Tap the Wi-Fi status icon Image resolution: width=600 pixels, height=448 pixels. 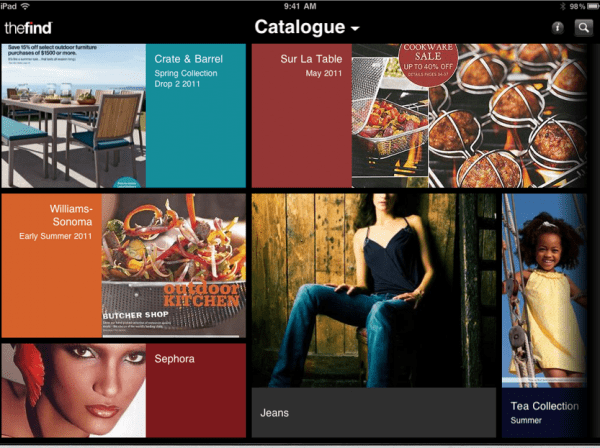[x=25, y=6]
